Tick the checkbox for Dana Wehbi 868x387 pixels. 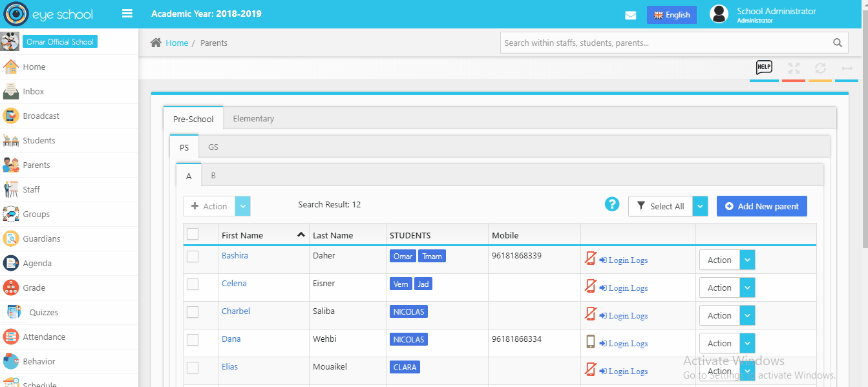[x=193, y=340]
